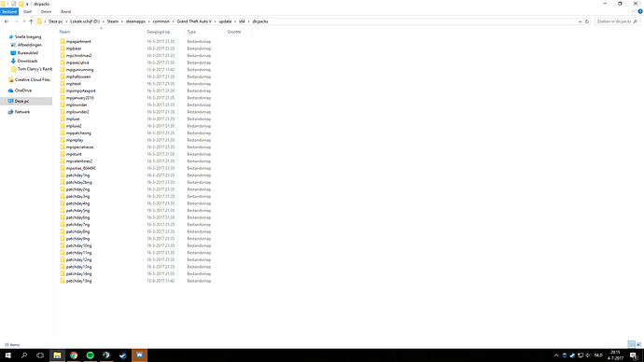
Task: Open the Beeld ribbon tab
Action: click(65, 11)
